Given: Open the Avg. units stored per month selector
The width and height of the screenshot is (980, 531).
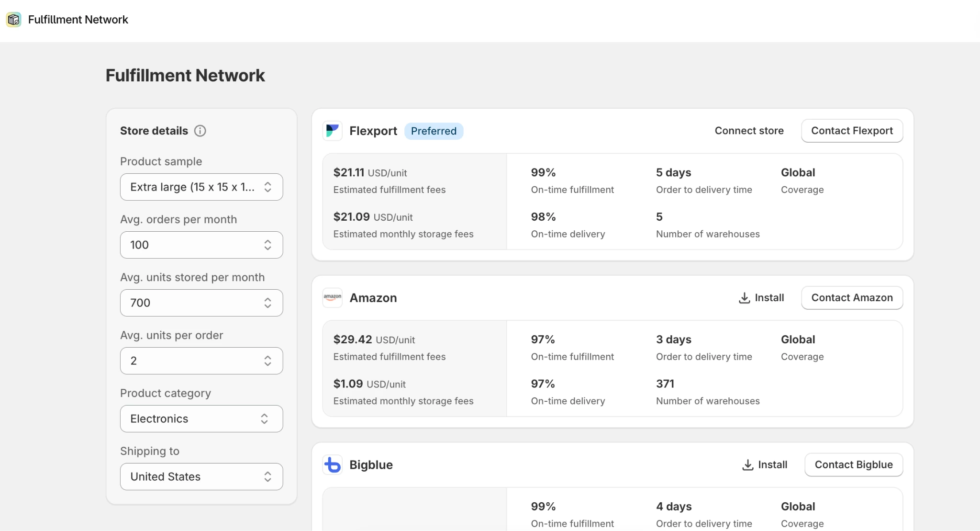Looking at the screenshot, I should (201, 303).
